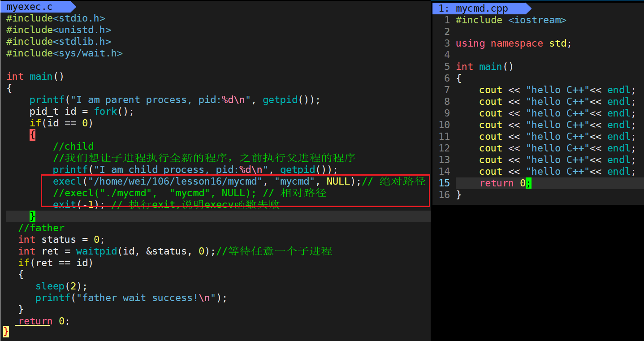Click the cout line numbered 7
This screenshot has width=644, height=341.
pos(558,90)
